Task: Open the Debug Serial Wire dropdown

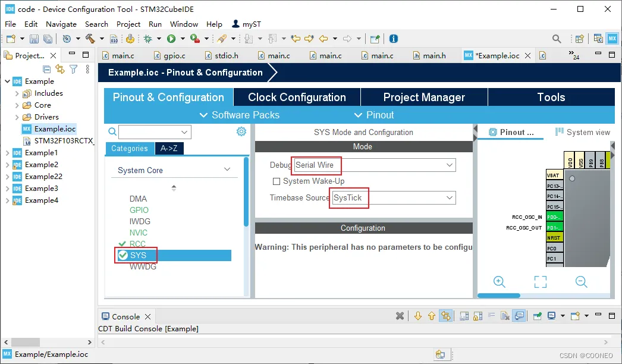Action: (x=449, y=165)
